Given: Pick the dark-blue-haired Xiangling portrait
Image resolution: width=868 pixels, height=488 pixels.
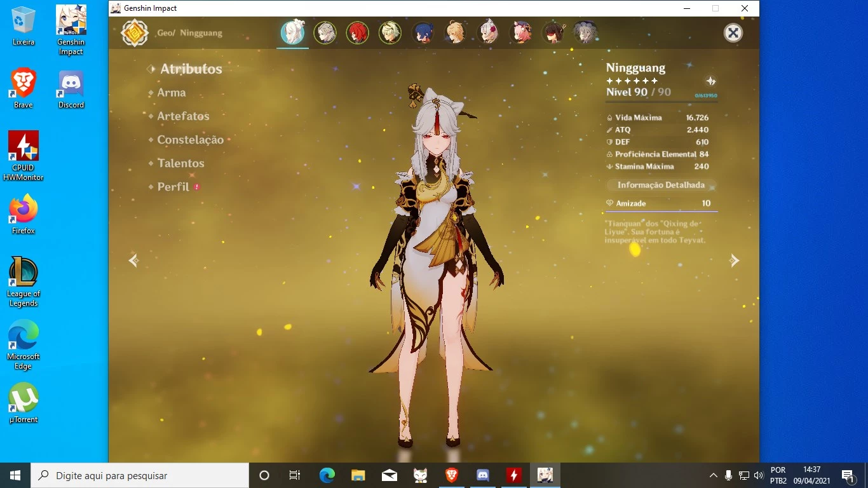Looking at the screenshot, I should tap(423, 32).
